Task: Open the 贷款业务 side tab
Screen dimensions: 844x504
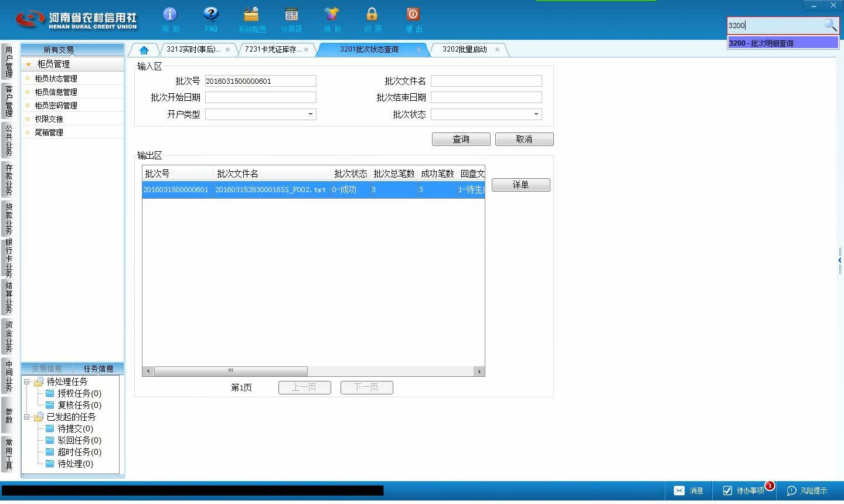Action: pyautogui.click(x=9, y=218)
